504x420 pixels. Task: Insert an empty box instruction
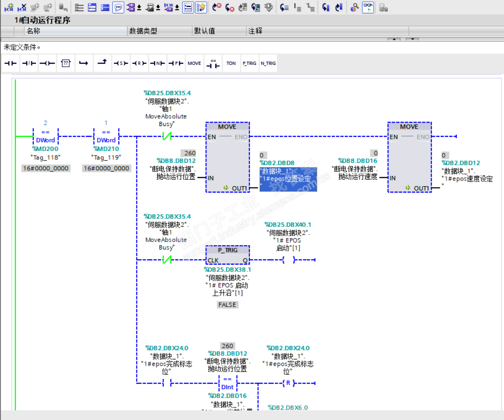[x=65, y=63]
